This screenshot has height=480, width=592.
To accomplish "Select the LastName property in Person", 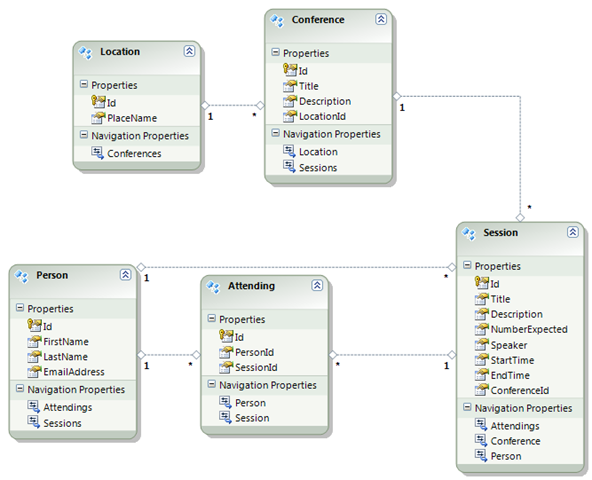I will point(65,357).
